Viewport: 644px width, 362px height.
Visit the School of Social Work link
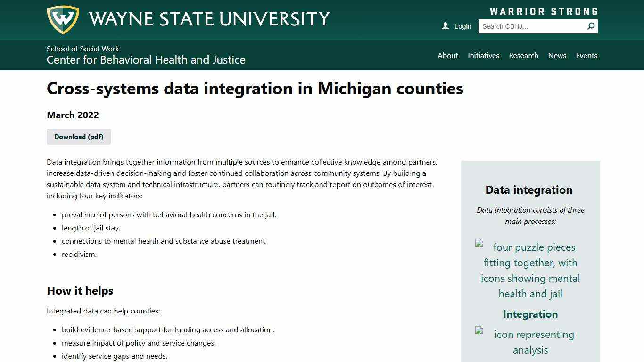pyautogui.click(x=83, y=49)
